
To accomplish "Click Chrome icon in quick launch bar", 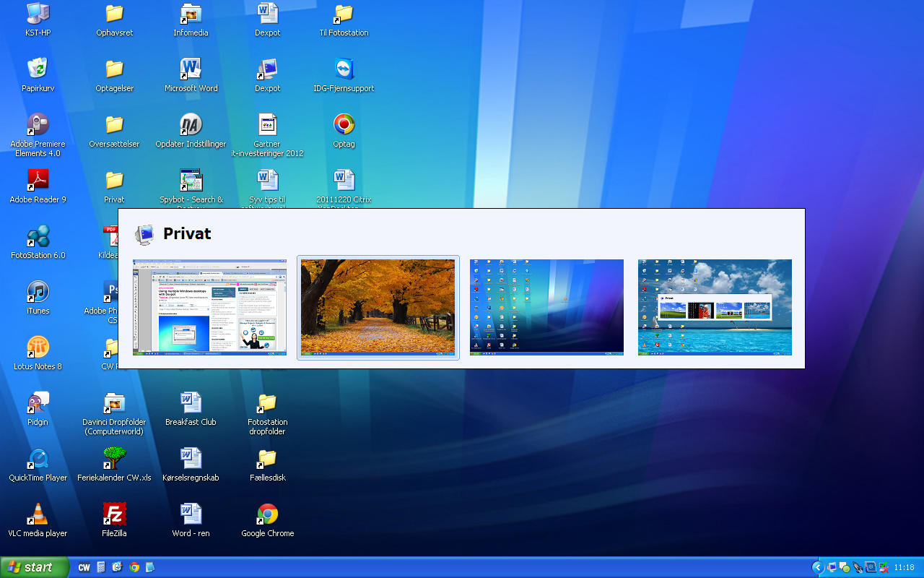I will (134, 567).
